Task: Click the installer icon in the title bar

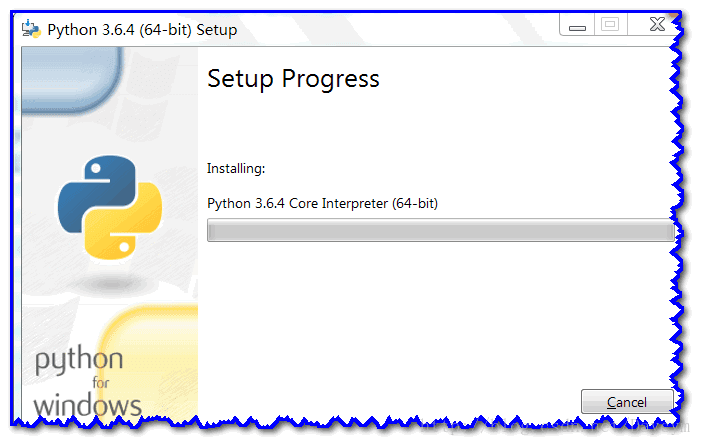Action: click(32, 29)
